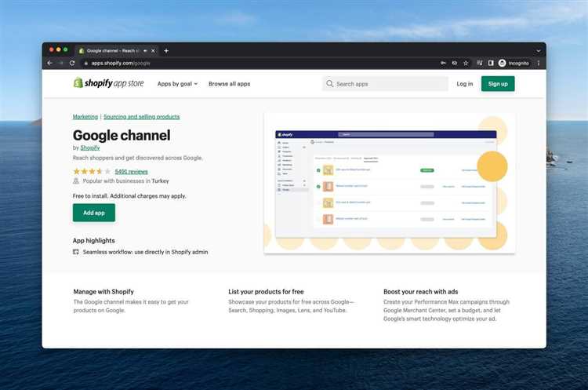Click the Shopify developer link
Image resolution: width=588 pixels, height=390 pixels.
[x=90, y=148]
